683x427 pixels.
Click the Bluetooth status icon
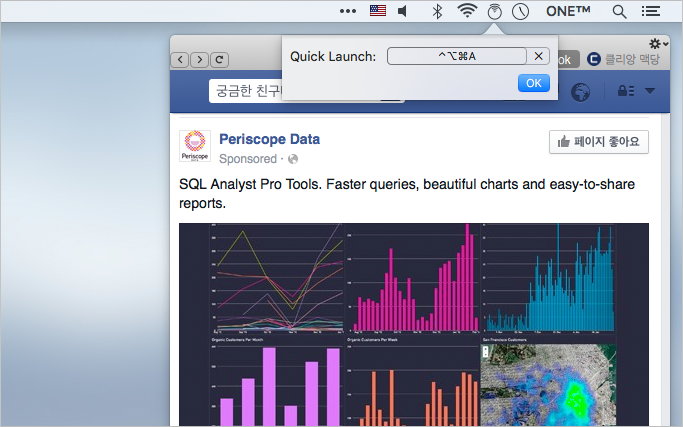coord(437,11)
